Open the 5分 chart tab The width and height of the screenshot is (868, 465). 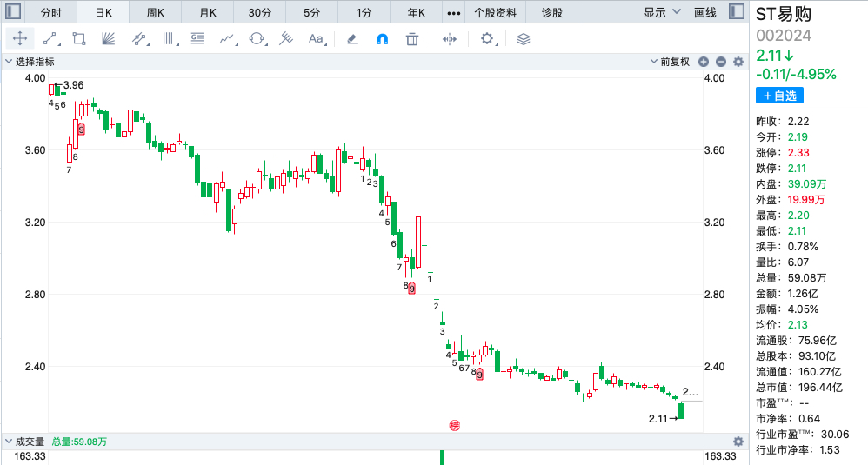[311, 12]
